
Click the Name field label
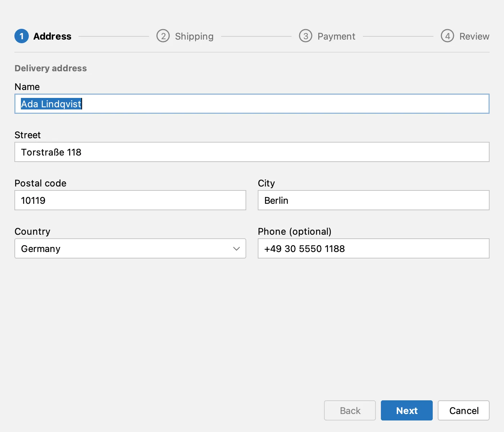pyautogui.click(x=27, y=87)
